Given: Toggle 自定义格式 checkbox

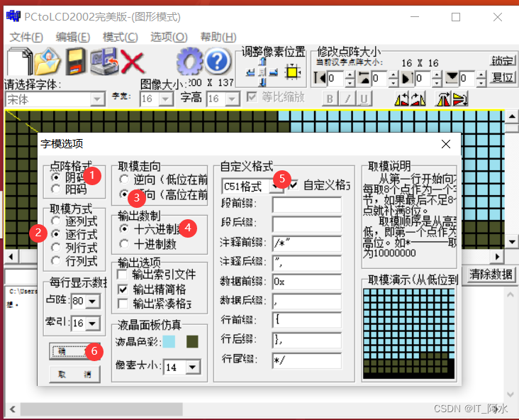Looking at the screenshot, I should pyautogui.click(x=293, y=185).
